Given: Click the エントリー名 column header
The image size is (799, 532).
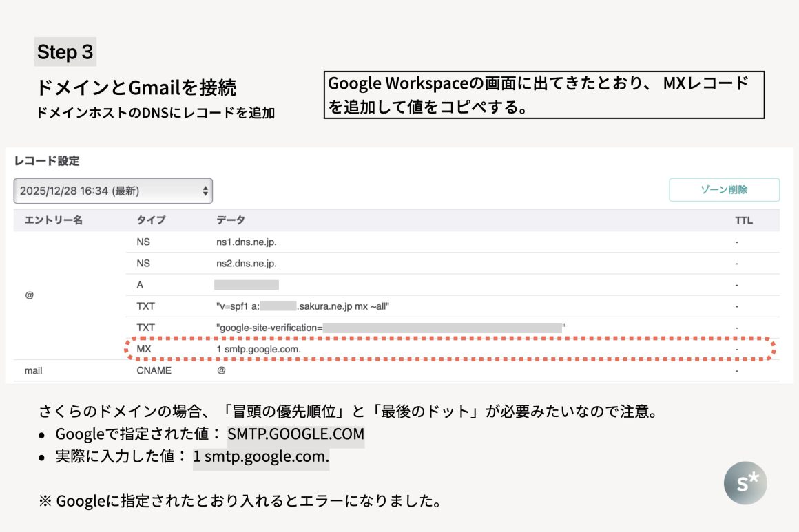Looking at the screenshot, I should [53, 220].
